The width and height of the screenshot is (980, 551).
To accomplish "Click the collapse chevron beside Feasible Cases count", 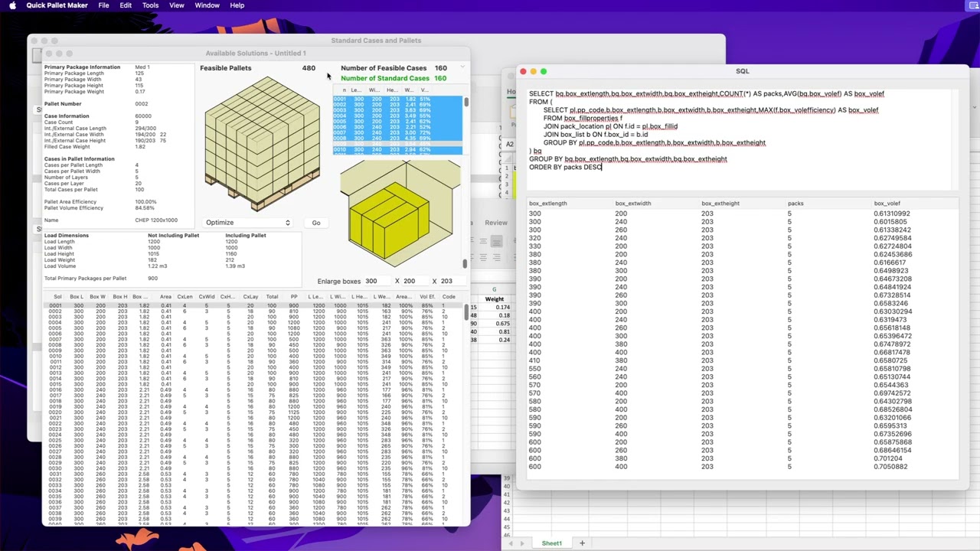I will coord(462,68).
